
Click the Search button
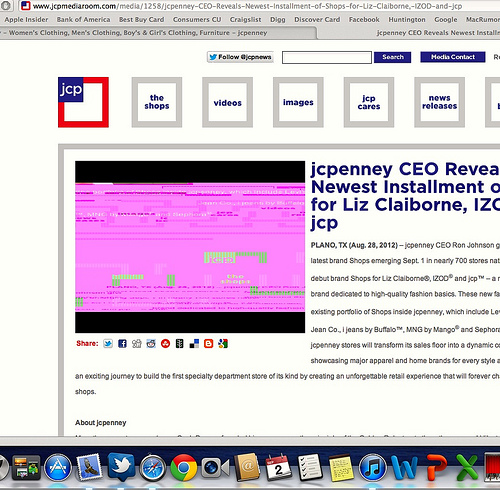393,57
